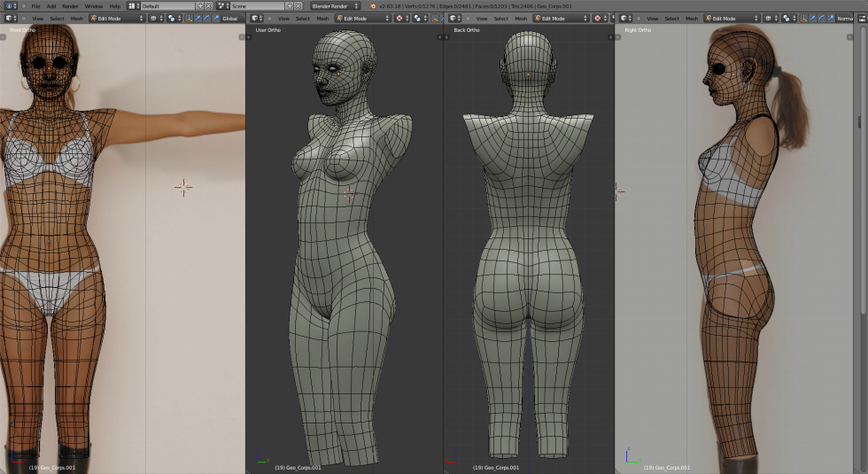Screen dimensions: 868x474
Task: Open Edit Mode dropdown in Front Ortho view
Action: click(x=116, y=18)
